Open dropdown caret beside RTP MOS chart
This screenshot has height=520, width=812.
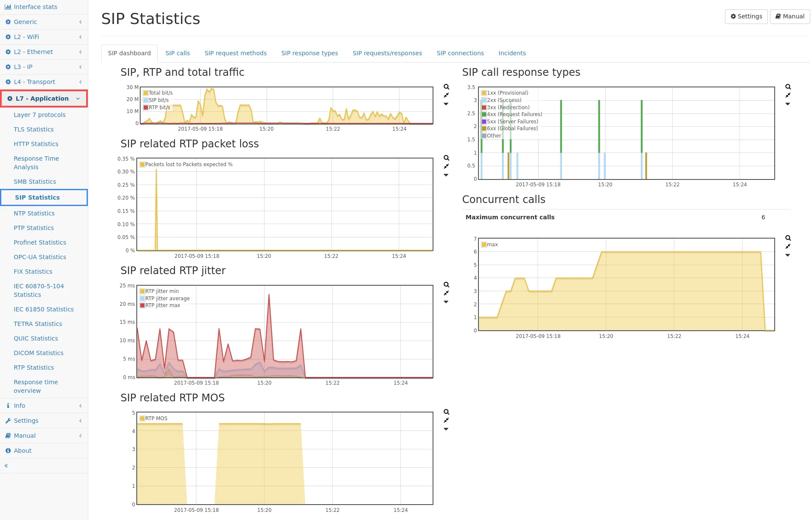tap(446, 429)
